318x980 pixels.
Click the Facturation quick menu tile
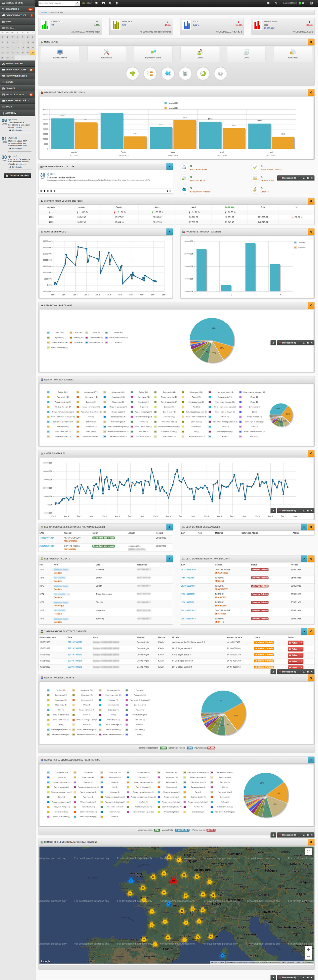pos(293,54)
